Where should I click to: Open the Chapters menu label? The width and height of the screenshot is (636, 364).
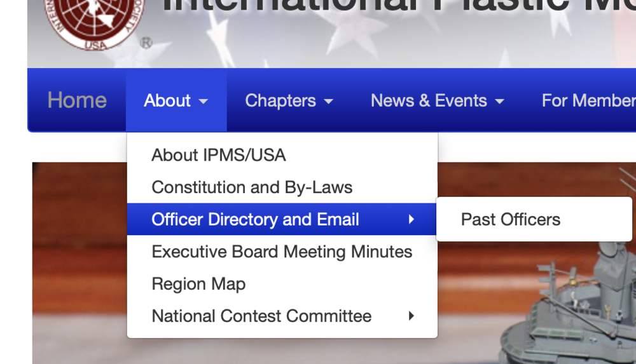(280, 100)
